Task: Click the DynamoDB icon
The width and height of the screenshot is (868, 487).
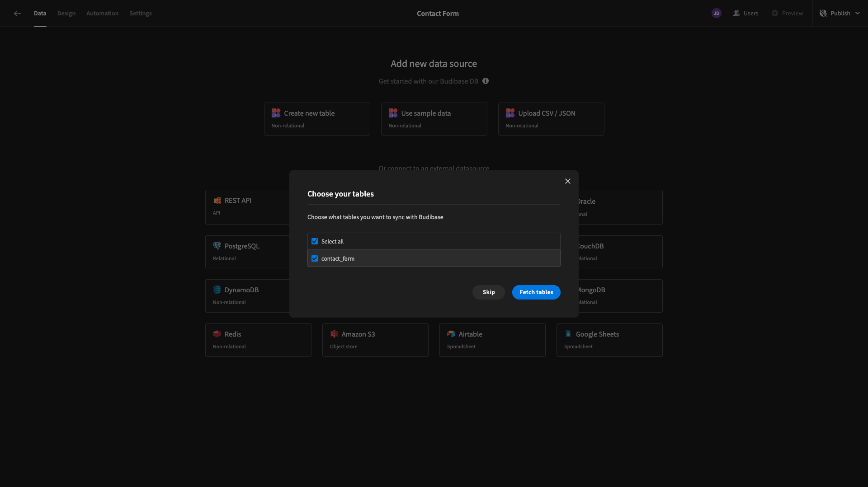Action: [217, 290]
